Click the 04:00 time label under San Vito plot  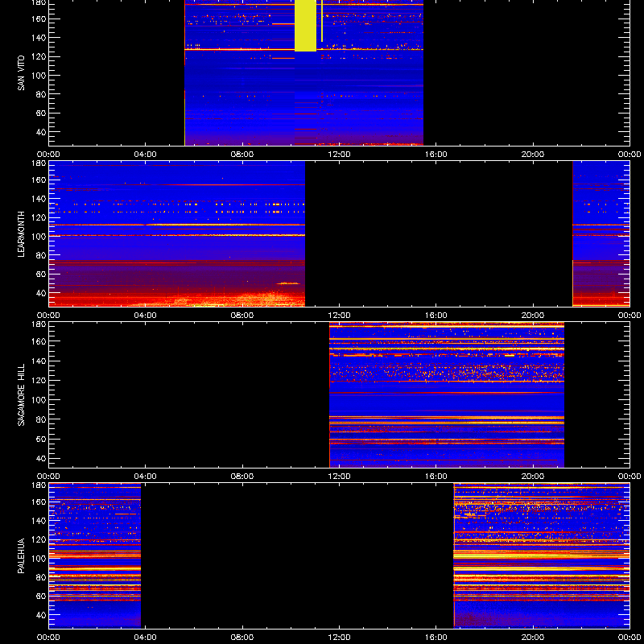pyautogui.click(x=146, y=155)
